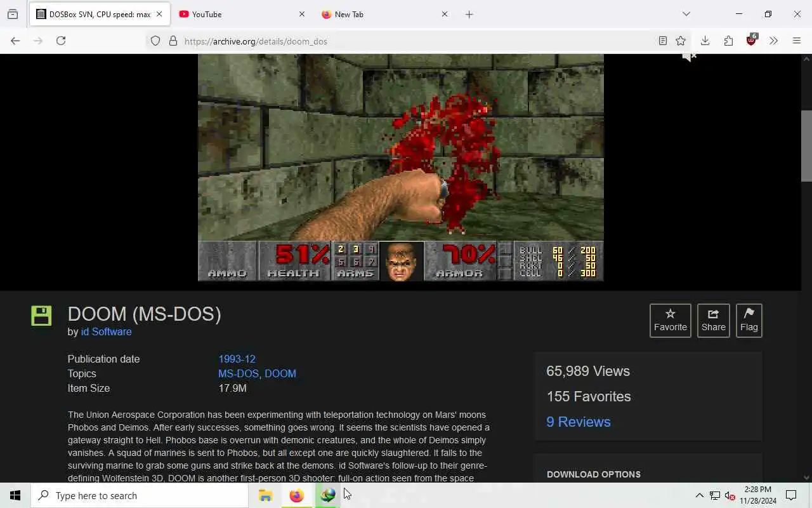Viewport: 812px width, 508px height.
Task: Unmute the emulator sound icon
Action: tap(689, 57)
